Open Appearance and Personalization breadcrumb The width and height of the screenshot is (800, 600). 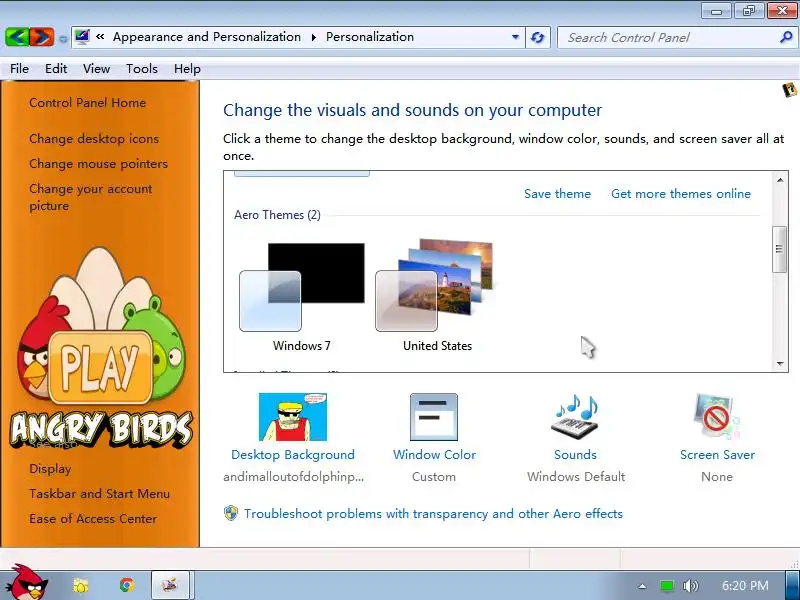click(207, 37)
